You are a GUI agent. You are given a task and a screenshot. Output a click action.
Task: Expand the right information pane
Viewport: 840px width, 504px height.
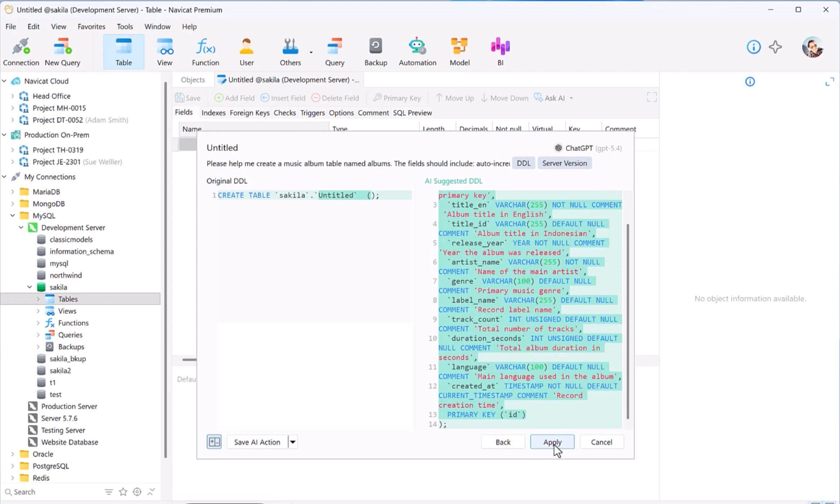pos(830,82)
